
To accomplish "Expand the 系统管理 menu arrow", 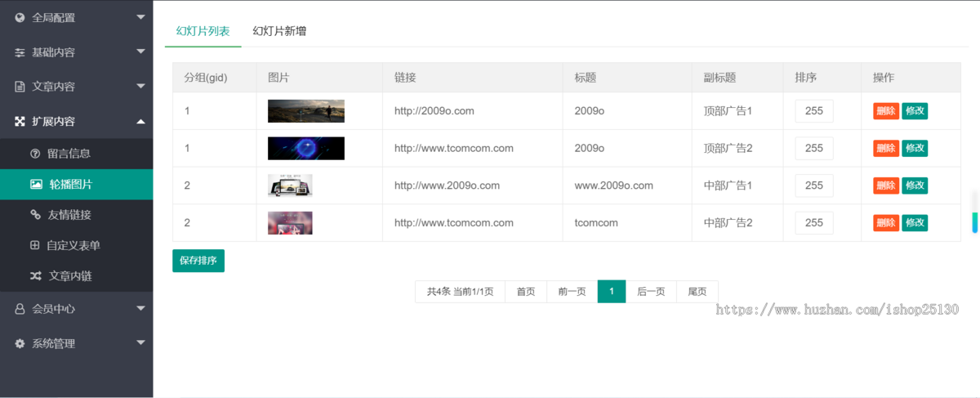I will pyautogui.click(x=140, y=344).
